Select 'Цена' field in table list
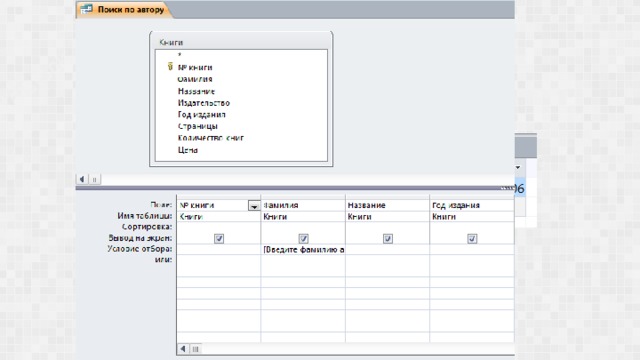Image resolution: width=640 pixels, height=360 pixels. pos(188,150)
